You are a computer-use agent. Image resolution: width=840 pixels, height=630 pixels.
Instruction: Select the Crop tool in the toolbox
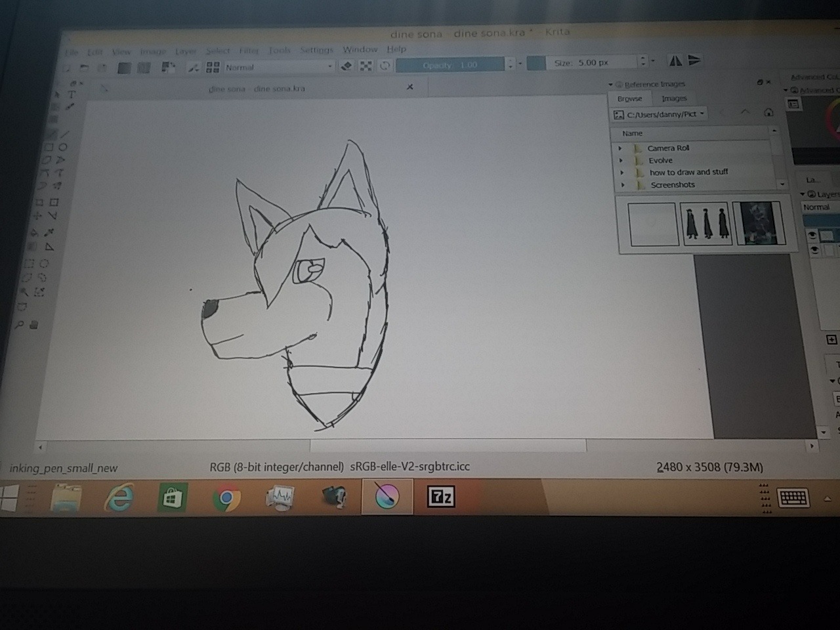(x=54, y=202)
